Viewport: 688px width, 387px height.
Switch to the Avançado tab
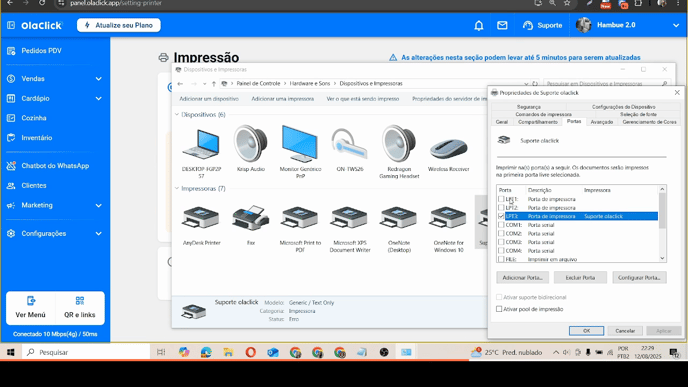[602, 122]
